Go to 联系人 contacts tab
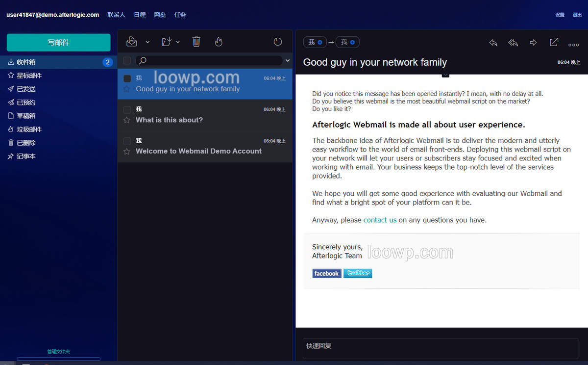The image size is (588, 365). coord(116,15)
